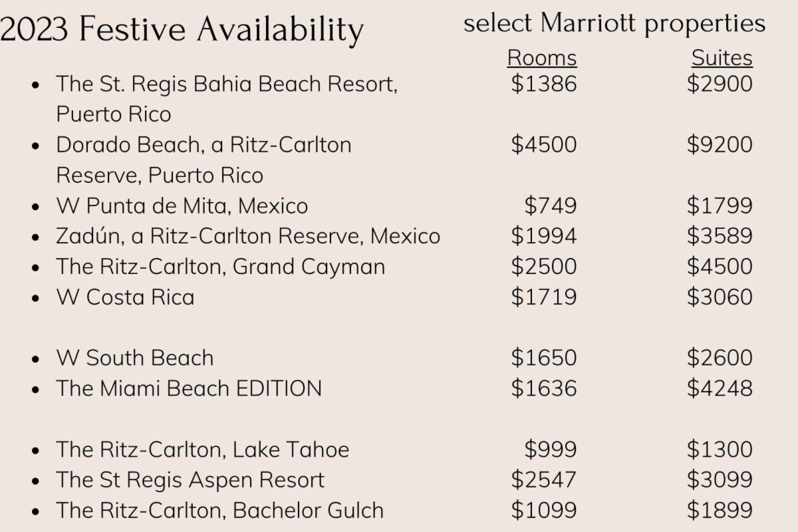Click the $1386 room rate
Screen dimensions: 798x532
(543, 84)
